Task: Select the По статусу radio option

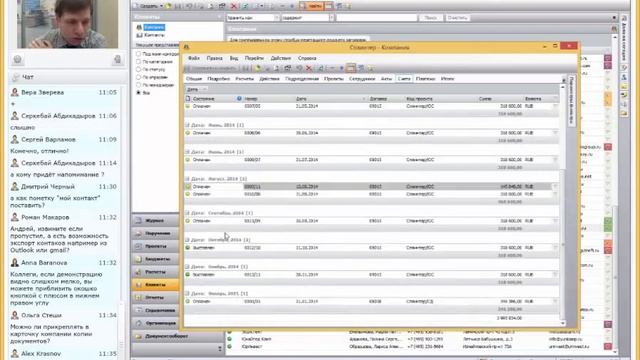Action: point(139,69)
